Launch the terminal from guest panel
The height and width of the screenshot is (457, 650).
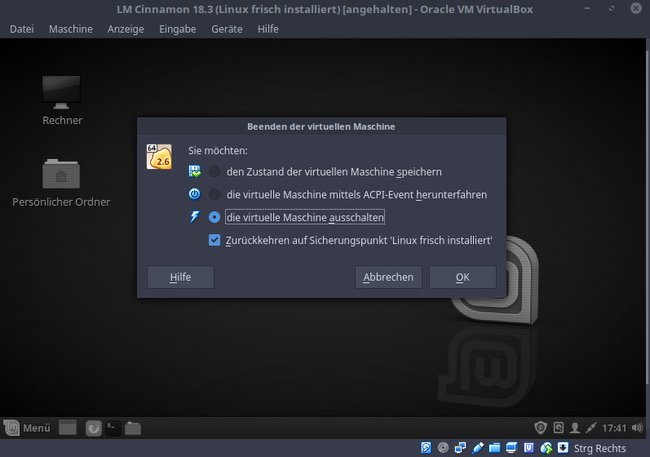(x=112, y=428)
